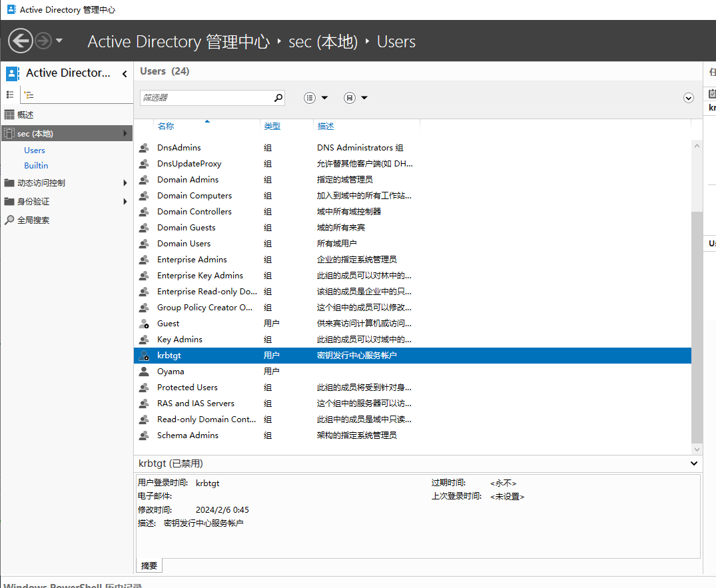This screenshot has width=716, height=588.
Task: Click the back navigation arrow button
Action: (x=21, y=41)
